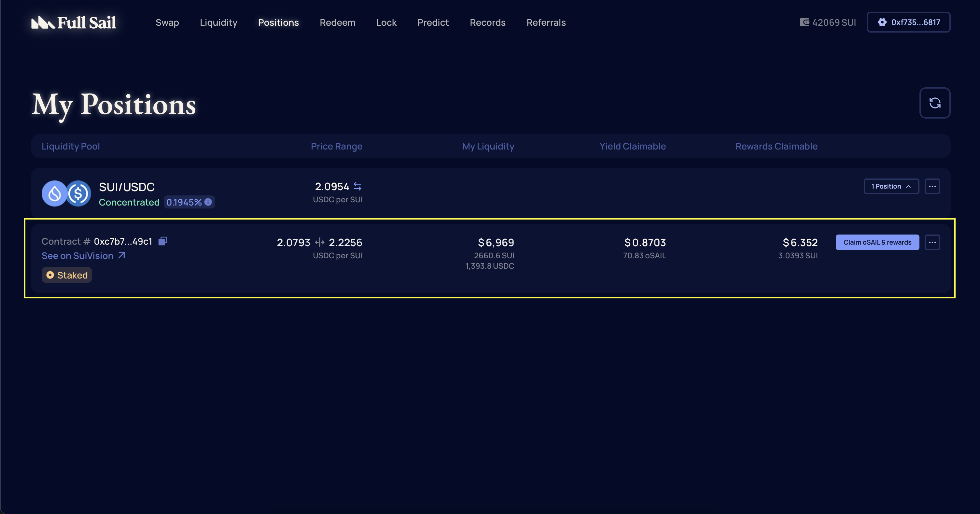The height and width of the screenshot is (514, 980).
Task: Click the refresh icon beside My Positions
Action: 934,103
